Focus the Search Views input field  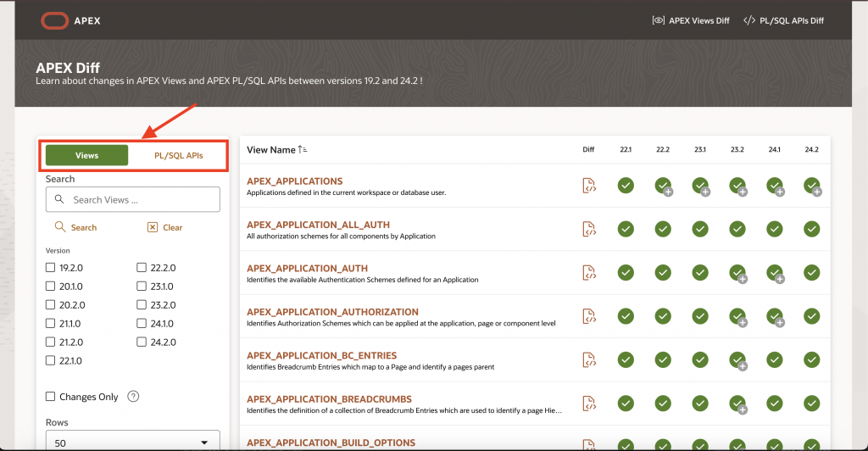coord(133,200)
